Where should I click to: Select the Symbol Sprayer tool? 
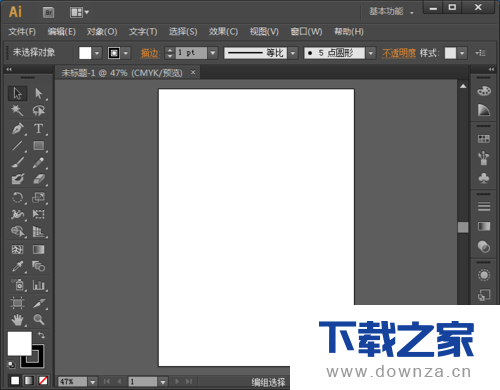click(17, 285)
